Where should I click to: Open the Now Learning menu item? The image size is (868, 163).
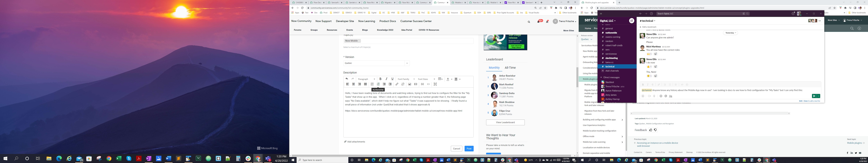click(366, 21)
